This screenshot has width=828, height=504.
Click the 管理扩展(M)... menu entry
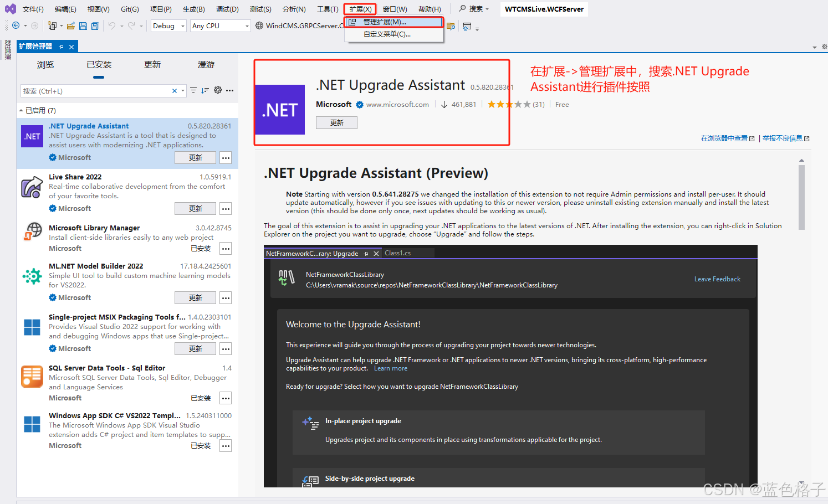tap(394, 22)
